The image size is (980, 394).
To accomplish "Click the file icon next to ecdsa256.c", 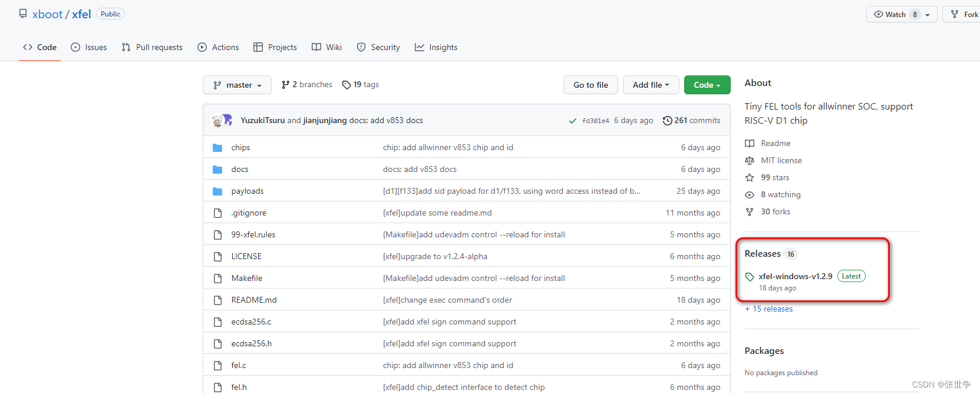I will tap(217, 322).
